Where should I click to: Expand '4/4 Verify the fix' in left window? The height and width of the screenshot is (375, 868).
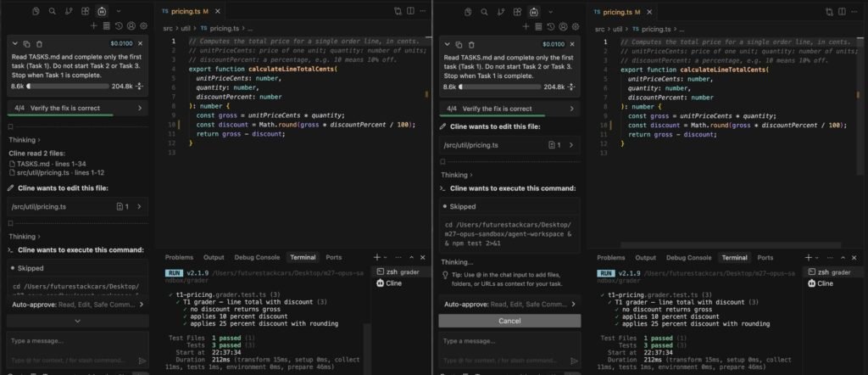[77, 108]
